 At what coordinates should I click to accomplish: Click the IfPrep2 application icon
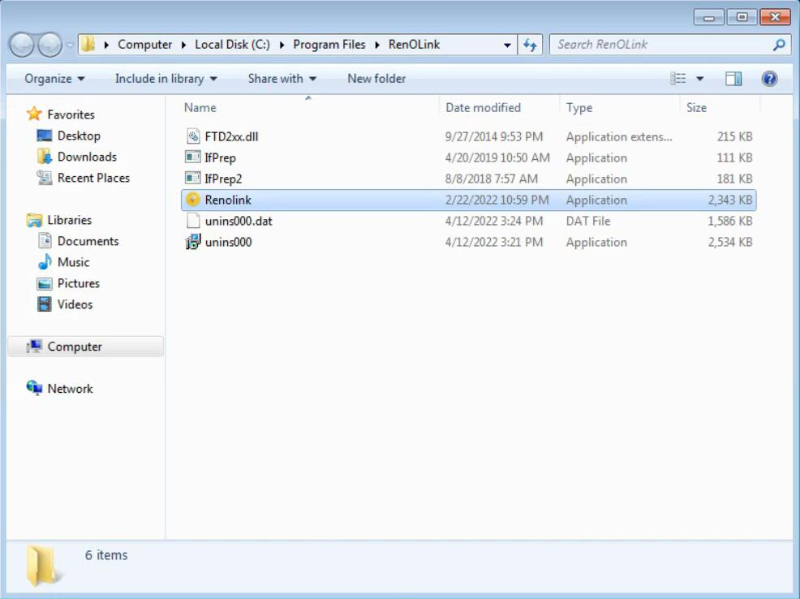pos(194,179)
